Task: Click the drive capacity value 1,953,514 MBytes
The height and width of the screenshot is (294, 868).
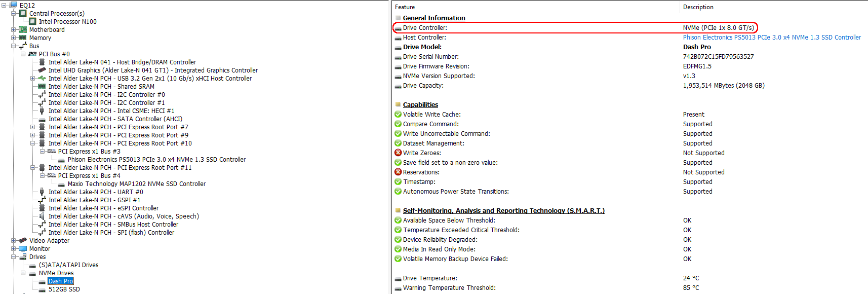Action: click(724, 85)
